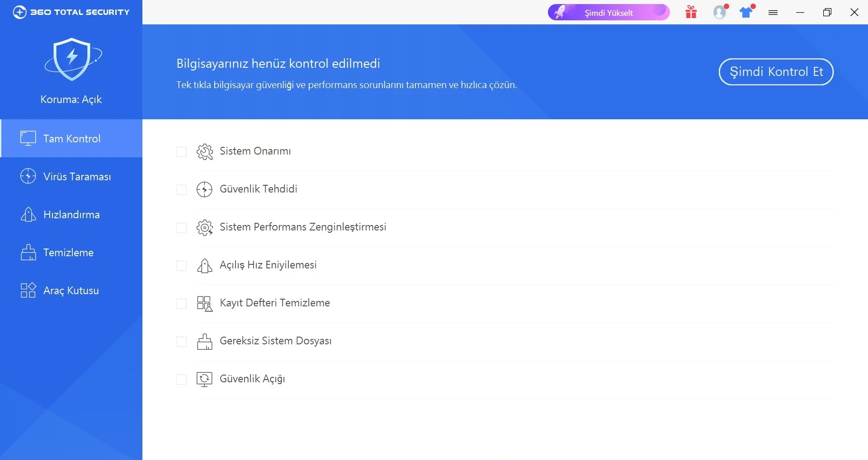Open the Virüs Taraması section
The width and height of the screenshot is (868, 460).
point(71,176)
